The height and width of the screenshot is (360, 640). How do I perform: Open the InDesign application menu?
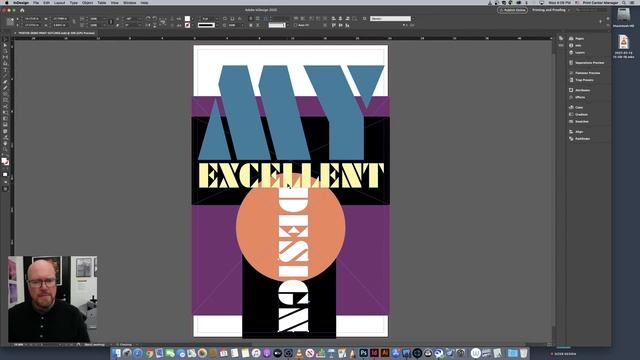(21, 2)
